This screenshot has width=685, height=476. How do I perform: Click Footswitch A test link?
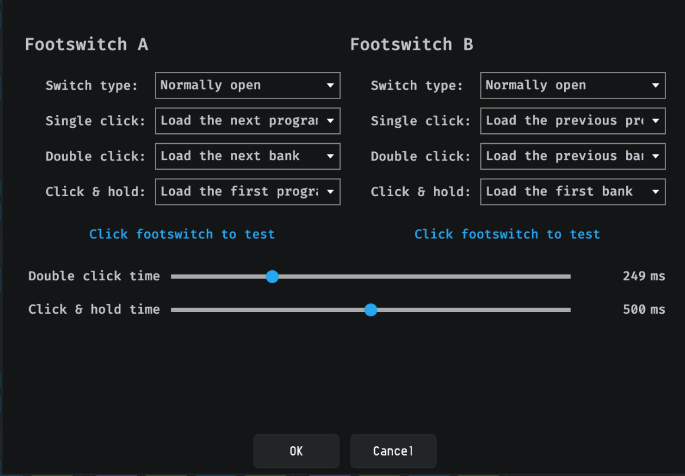[182, 235]
